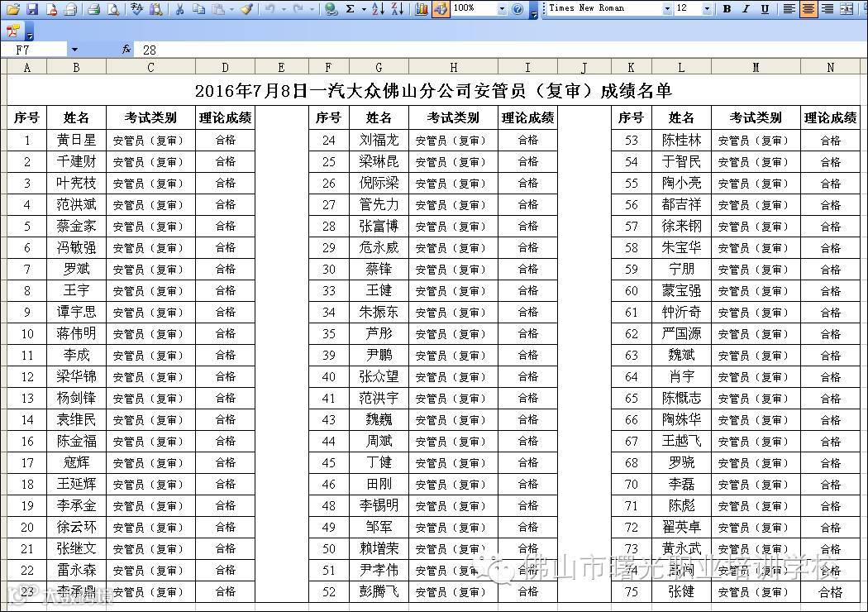The width and height of the screenshot is (868, 612).
Task: Click the name cell 严国源
Action: pos(681,333)
